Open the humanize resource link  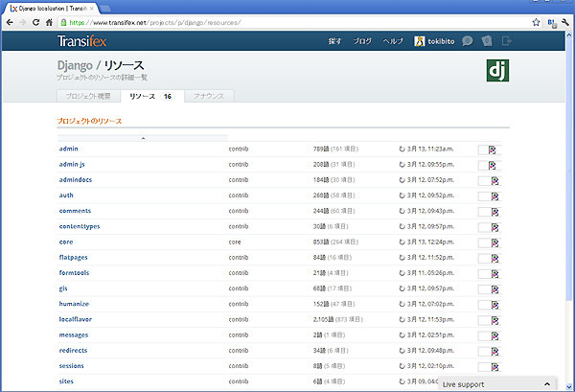(x=74, y=304)
